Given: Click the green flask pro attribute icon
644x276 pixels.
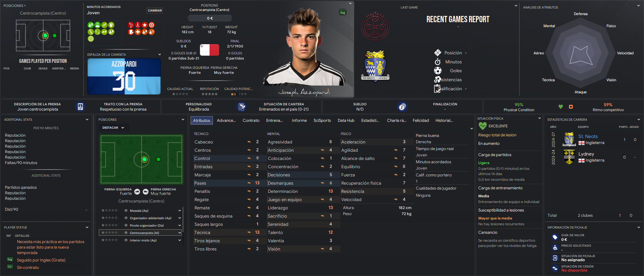Looking at the screenshot, I should pos(98,25).
